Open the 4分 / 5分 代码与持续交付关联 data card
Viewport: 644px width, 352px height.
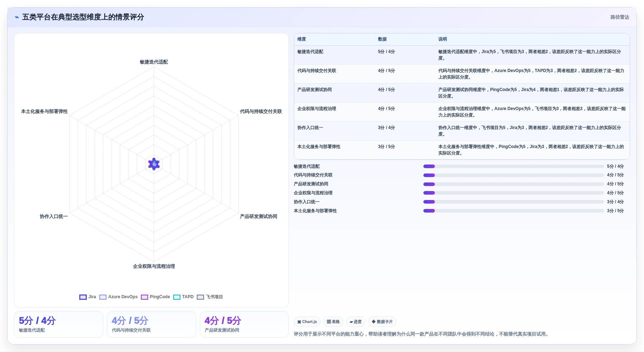click(151, 324)
